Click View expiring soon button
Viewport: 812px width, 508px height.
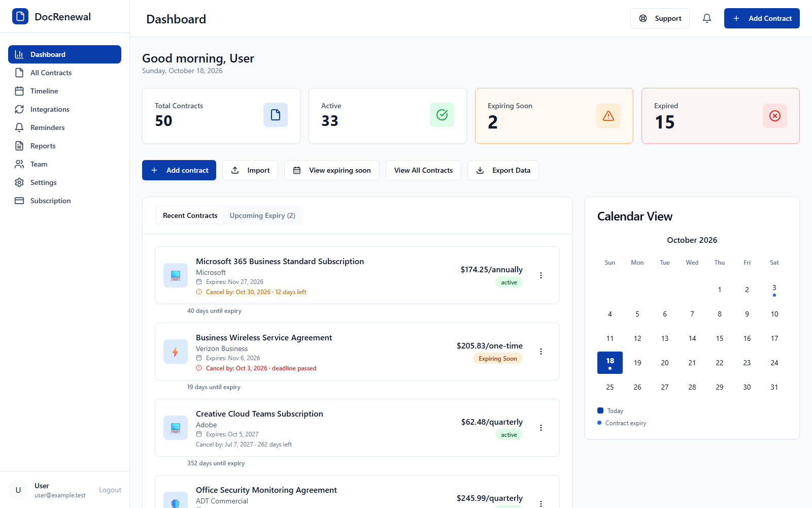coord(332,170)
